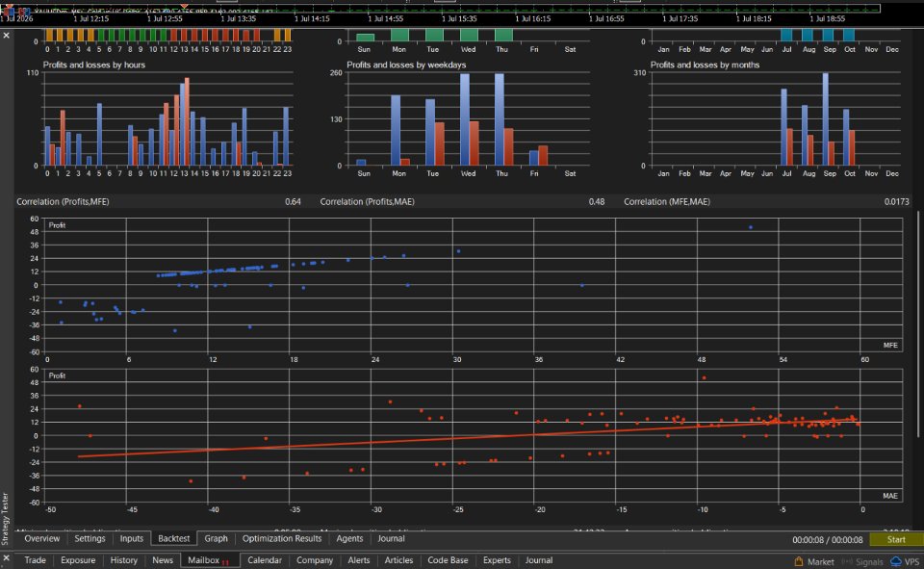View the History tab
This screenshot has height=569, width=924.
point(124,560)
